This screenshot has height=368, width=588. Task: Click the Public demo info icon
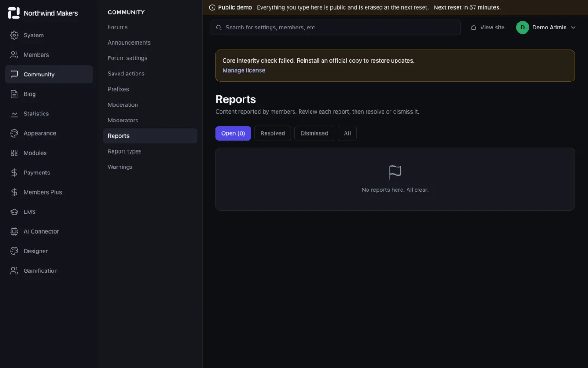point(212,7)
